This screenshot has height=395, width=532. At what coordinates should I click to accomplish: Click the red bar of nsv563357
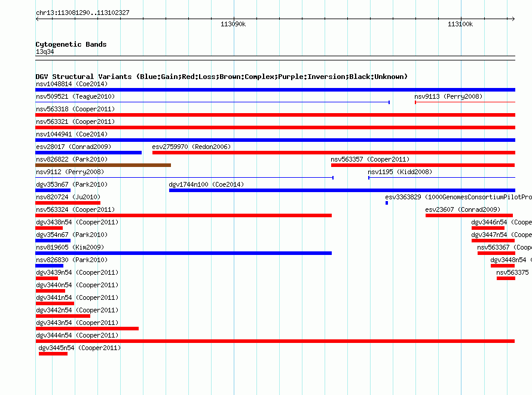[423, 165]
